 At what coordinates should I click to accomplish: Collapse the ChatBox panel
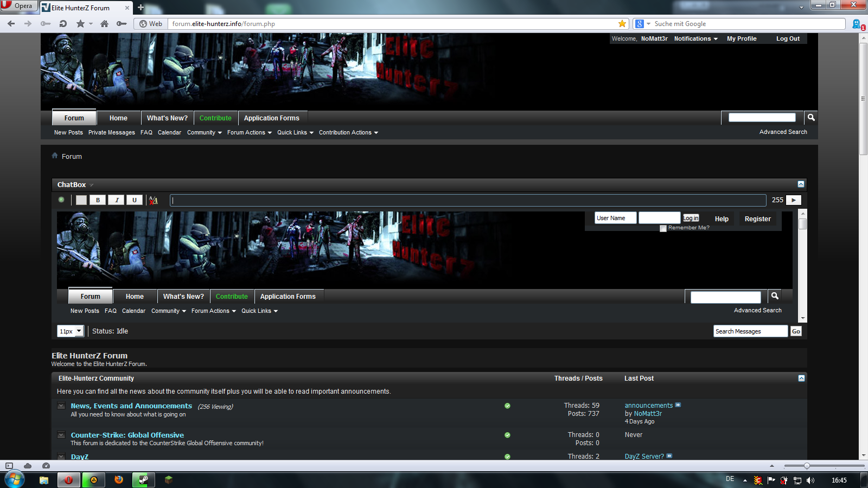click(x=801, y=184)
